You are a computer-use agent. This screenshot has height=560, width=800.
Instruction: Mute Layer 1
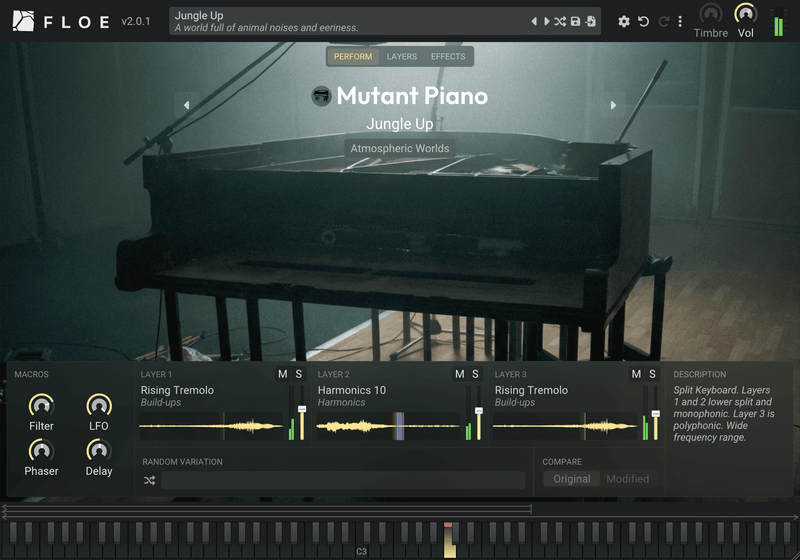click(x=283, y=374)
